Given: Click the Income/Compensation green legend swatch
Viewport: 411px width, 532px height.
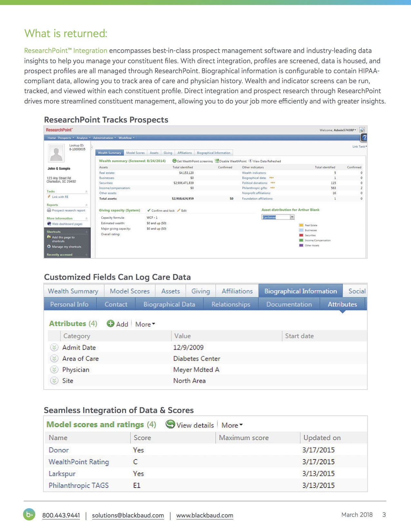Looking at the screenshot, I should (x=301, y=240).
